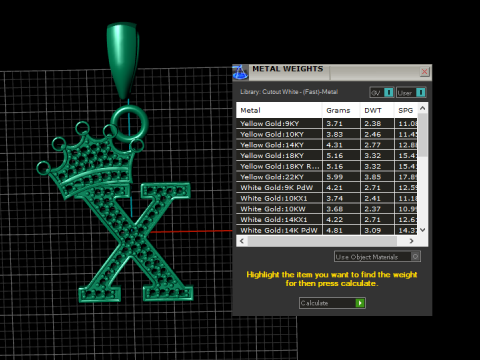The width and height of the screenshot is (480, 360).
Task: Select the Yellow Gold:10KY row
Action: pyautogui.click(x=327, y=134)
